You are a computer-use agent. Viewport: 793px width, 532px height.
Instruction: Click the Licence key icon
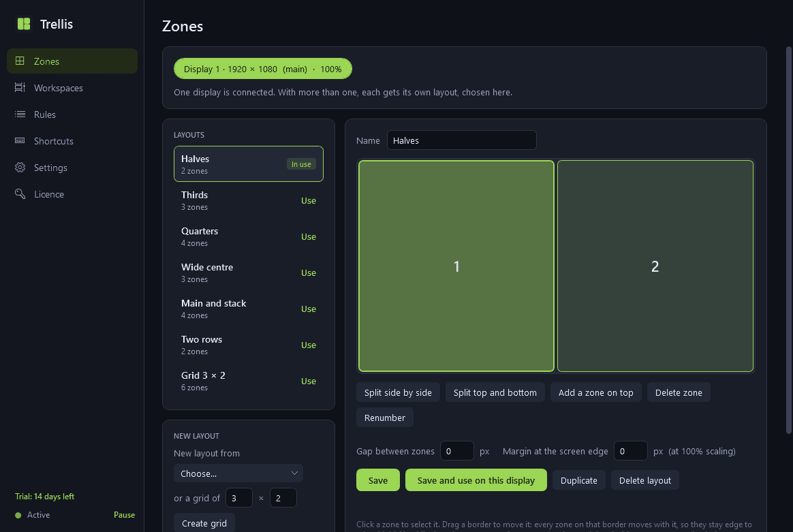[x=20, y=193]
